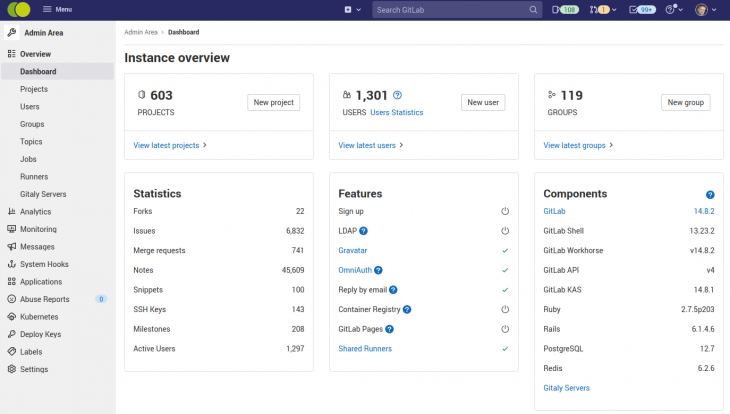Click the Gravatar enabled checkmark
This screenshot has height=414, width=730.
pyautogui.click(x=505, y=251)
